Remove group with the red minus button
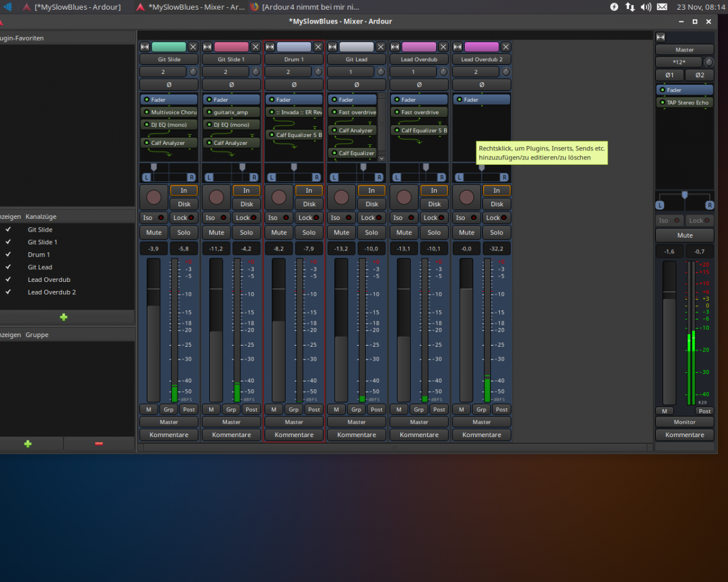Screen dimensions: 728x582 99,444
